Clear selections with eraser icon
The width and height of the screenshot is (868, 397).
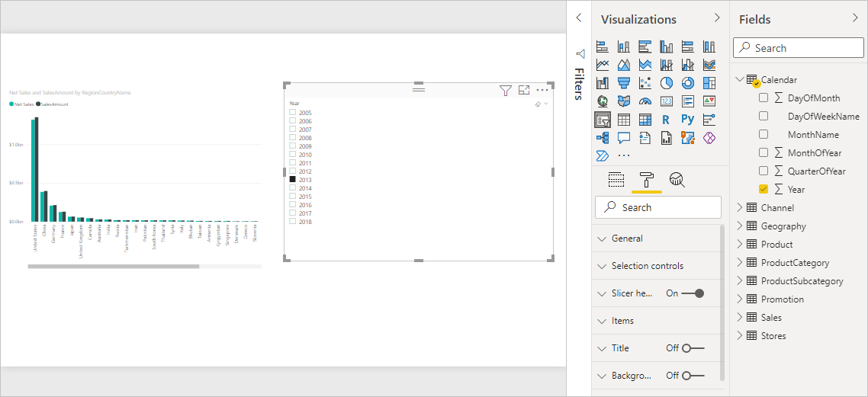coord(538,104)
